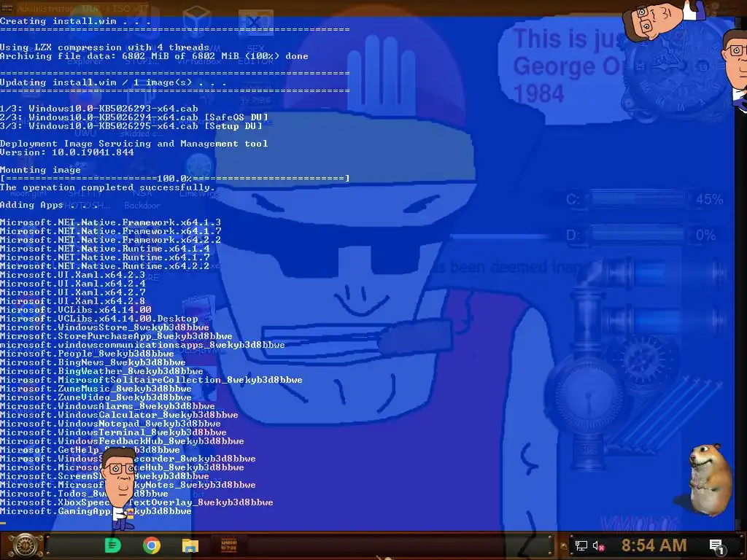
Task: Click the Windows10.0-KB5026293-x64.cab line
Action: click(99, 109)
